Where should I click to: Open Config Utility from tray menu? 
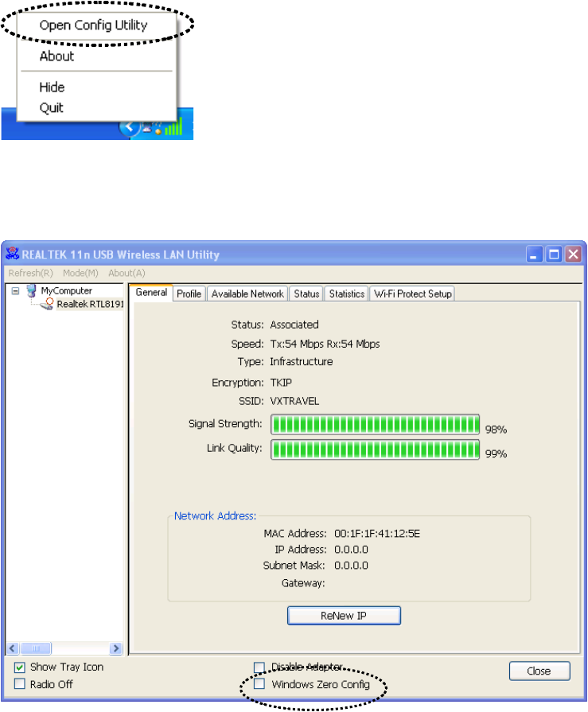94,25
